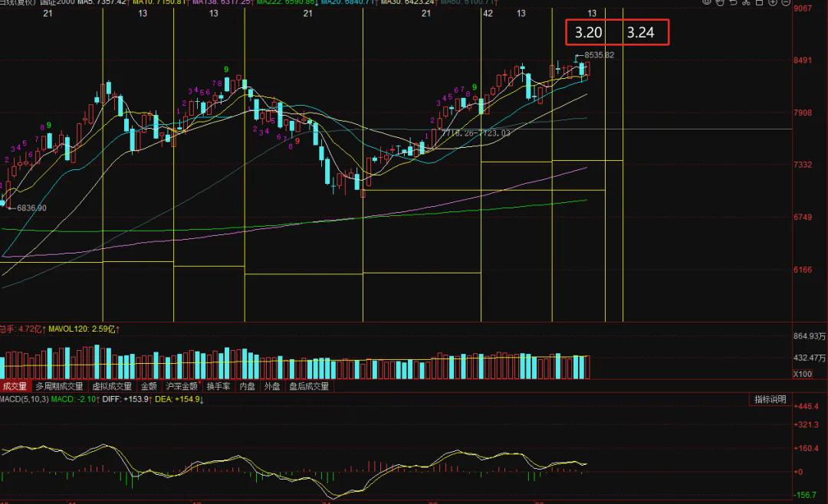Switch to the 盘后成交量 tab
828x504 pixels.
(309, 386)
